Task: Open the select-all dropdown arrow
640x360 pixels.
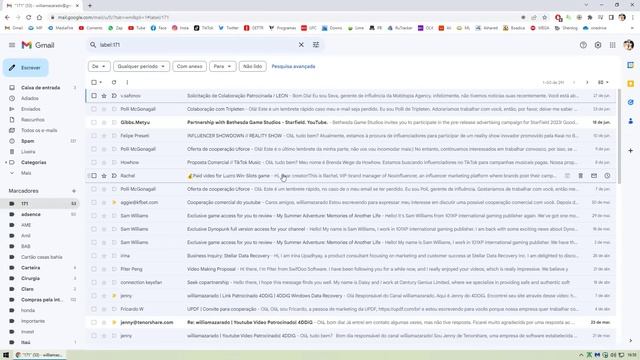Action: click(x=101, y=82)
